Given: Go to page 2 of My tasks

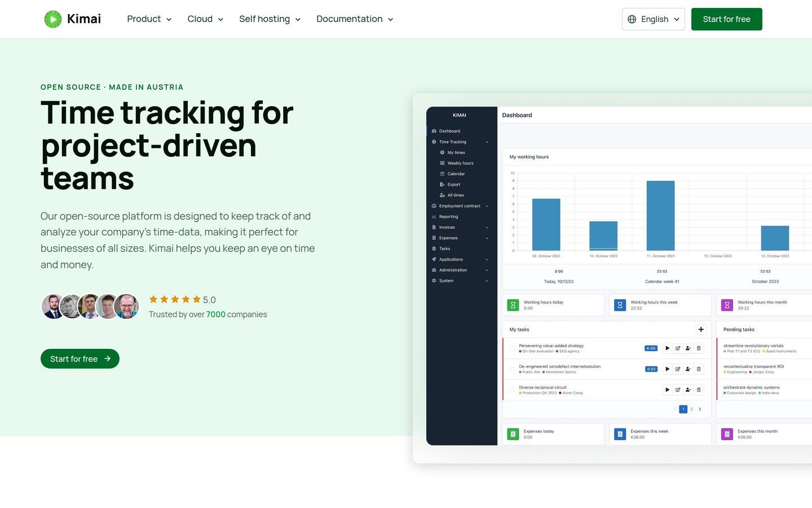Looking at the screenshot, I should [692, 409].
